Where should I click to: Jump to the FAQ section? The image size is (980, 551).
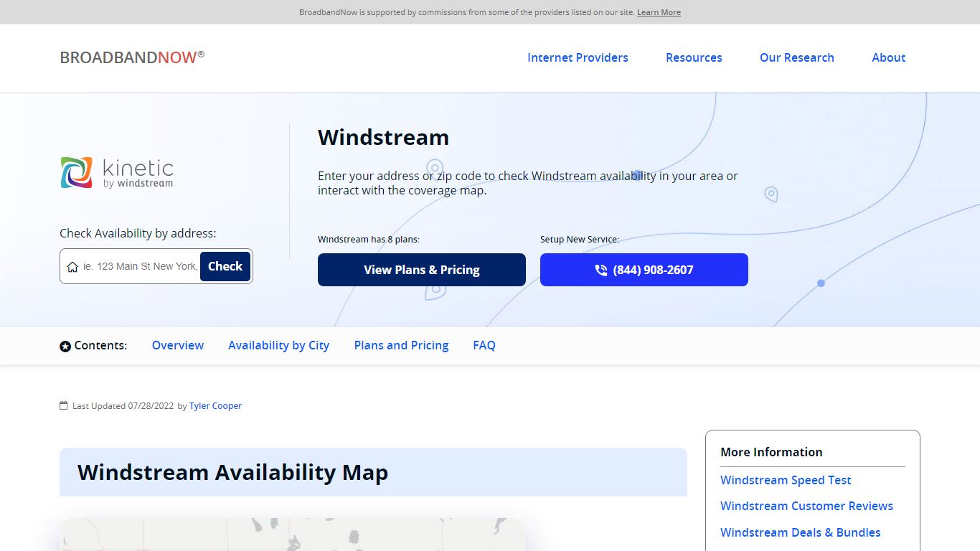pos(484,345)
